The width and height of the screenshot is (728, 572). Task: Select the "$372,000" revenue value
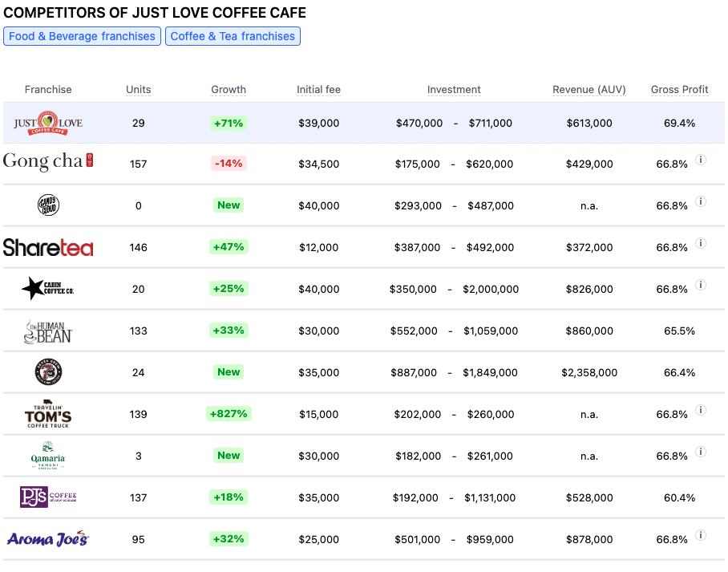[589, 247]
